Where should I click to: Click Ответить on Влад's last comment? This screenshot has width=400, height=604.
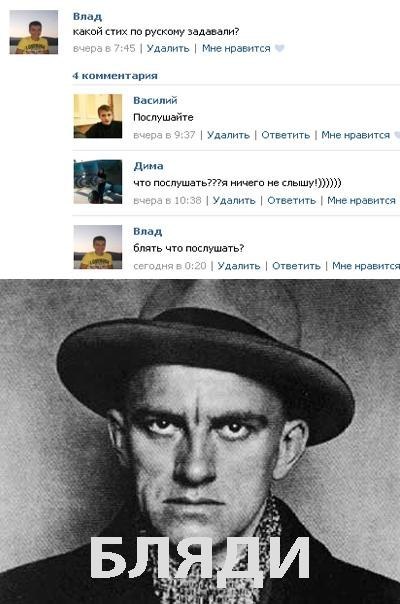coord(296,266)
